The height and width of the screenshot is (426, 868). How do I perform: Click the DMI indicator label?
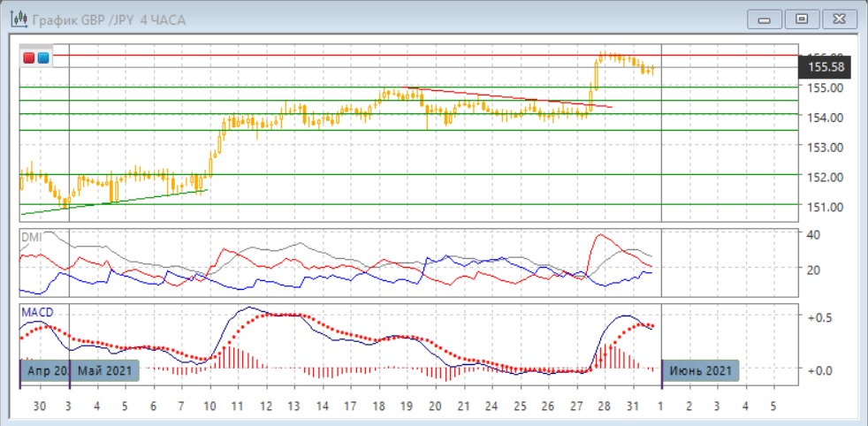[x=32, y=238]
